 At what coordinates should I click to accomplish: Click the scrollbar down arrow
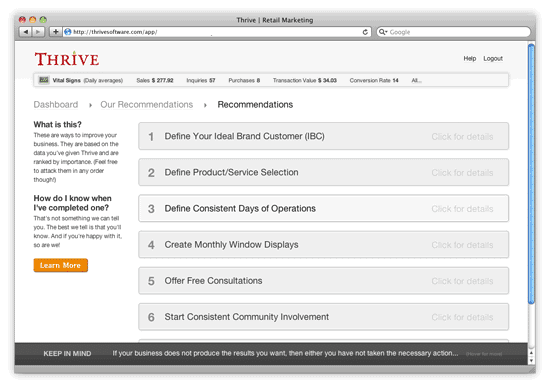[x=531, y=361]
